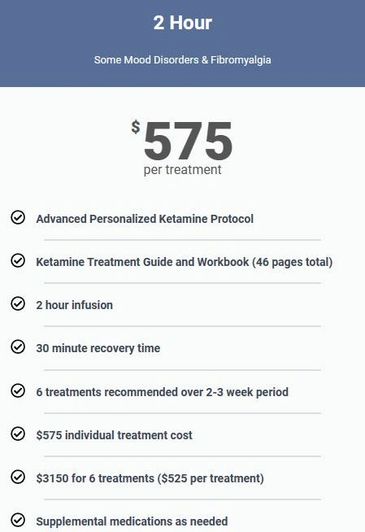Screen dimensions: 365x532
Task: Click checkmark icon next to Supplemental medications
Action: point(18,520)
